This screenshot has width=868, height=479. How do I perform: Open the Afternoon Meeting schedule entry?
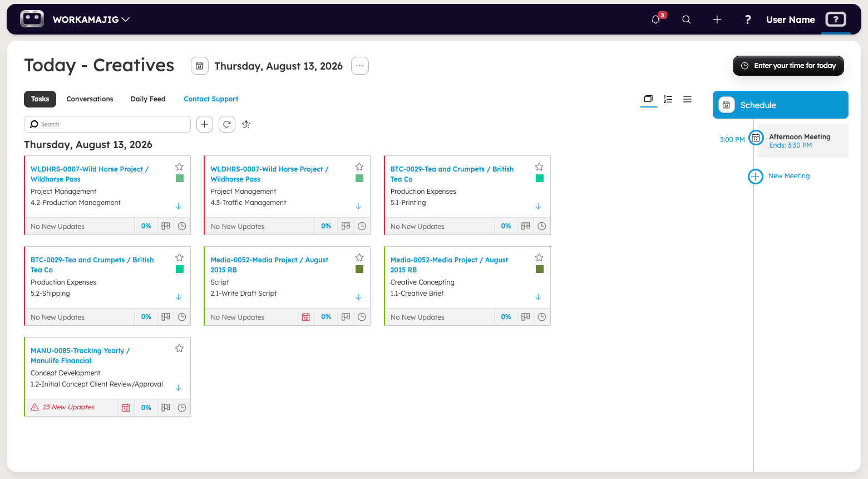point(803,141)
